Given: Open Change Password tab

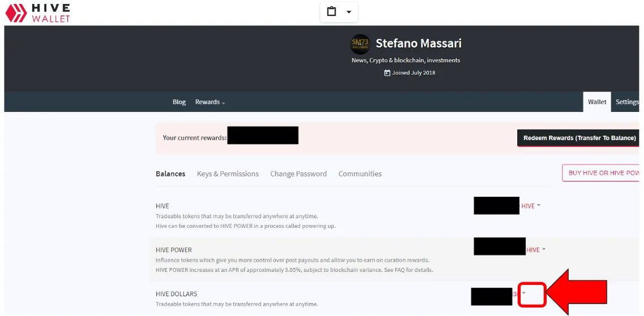Looking at the screenshot, I should (x=299, y=174).
